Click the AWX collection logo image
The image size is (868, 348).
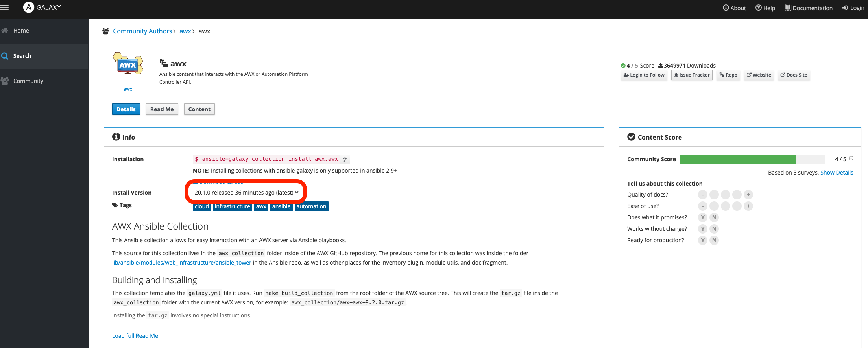[128, 64]
